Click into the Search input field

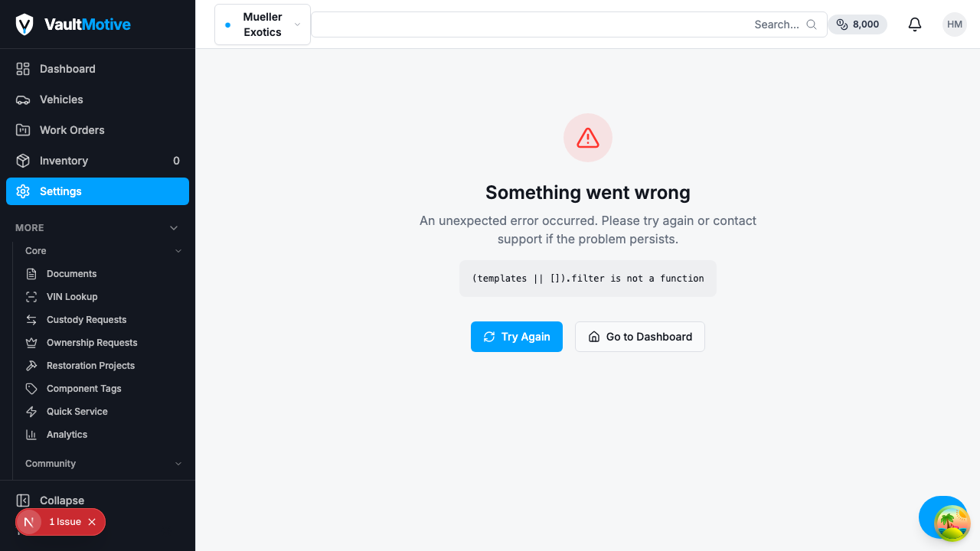click(x=569, y=24)
